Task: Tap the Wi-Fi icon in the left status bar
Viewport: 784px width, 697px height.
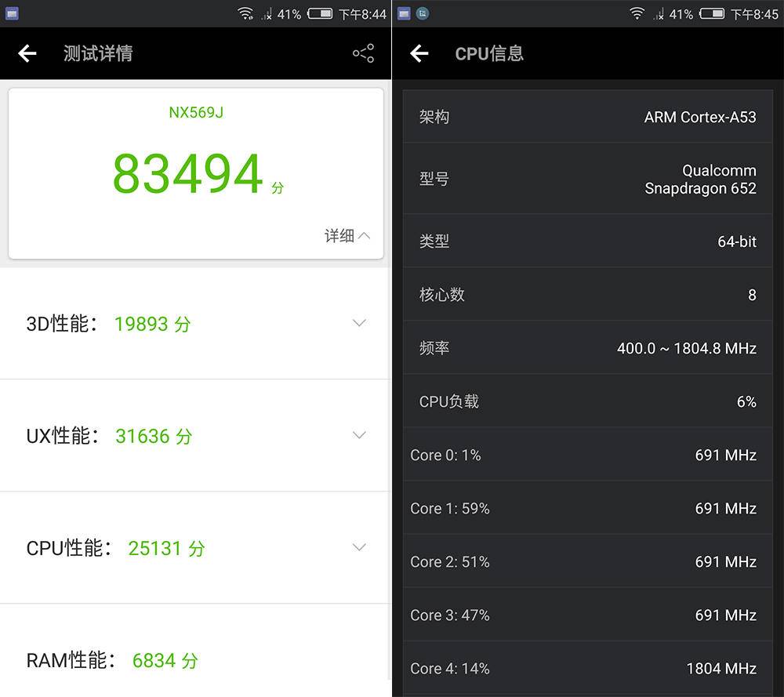Action: coord(246,13)
